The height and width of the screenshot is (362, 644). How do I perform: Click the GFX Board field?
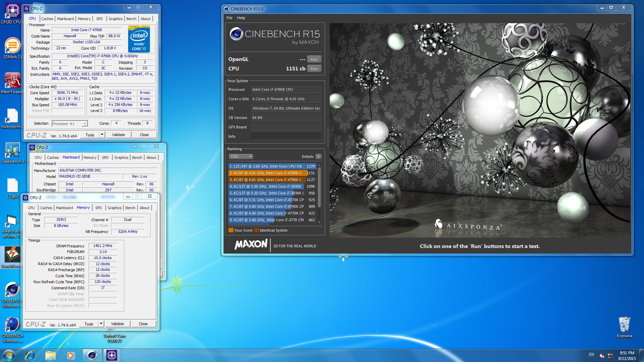tap(286, 127)
